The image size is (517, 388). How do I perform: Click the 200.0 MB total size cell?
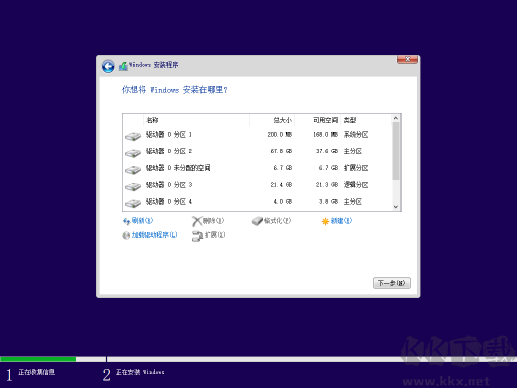[280, 135]
